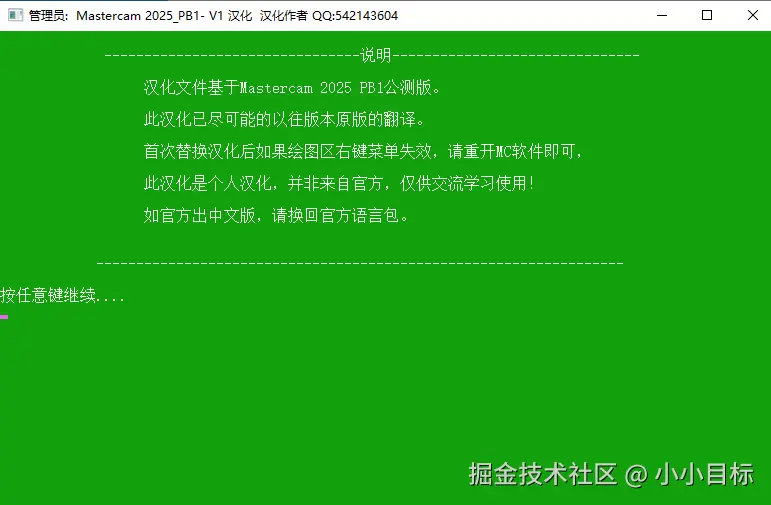Click the line starting '首次替换汉化后如果绘图区右键菜单失效'
The width and height of the screenshot is (771, 505).
[x=363, y=151]
